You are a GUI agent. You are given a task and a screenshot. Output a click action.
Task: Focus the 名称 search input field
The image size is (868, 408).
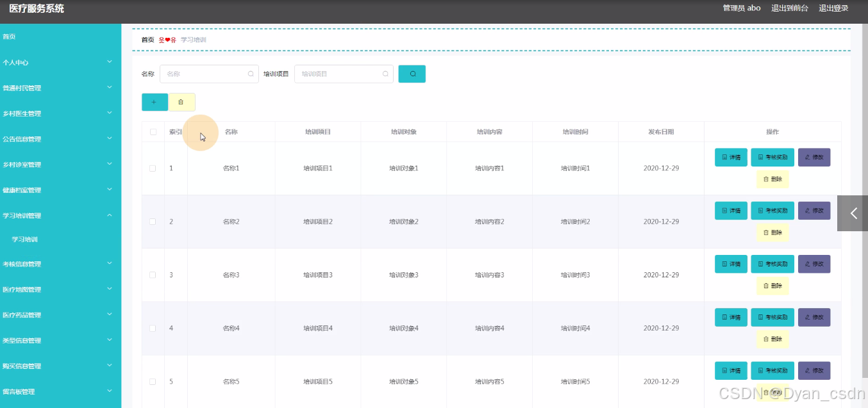(x=209, y=74)
